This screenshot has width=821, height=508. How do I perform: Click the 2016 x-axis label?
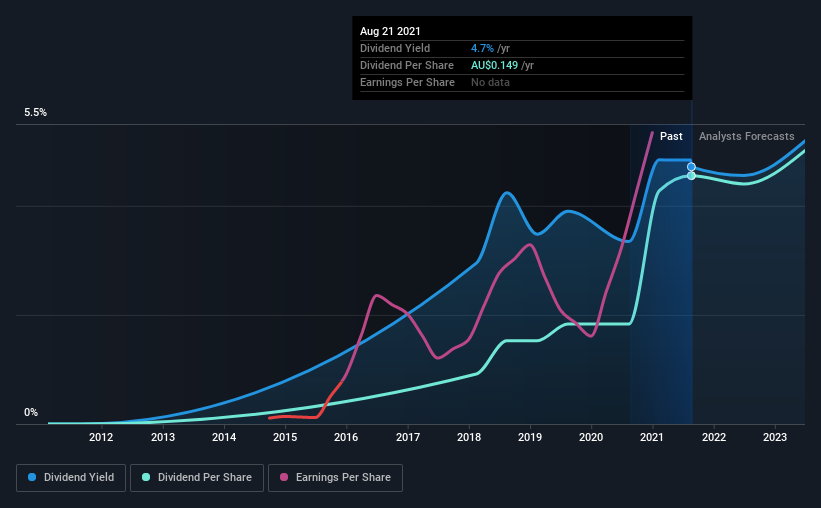(x=346, y=437)
